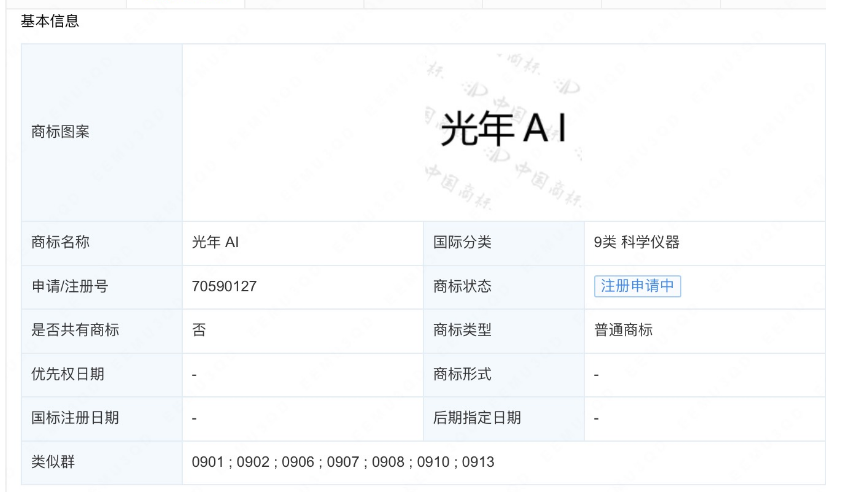
Task: Select the trademark name value 光年 AI
Action: (x=215, y=242)
